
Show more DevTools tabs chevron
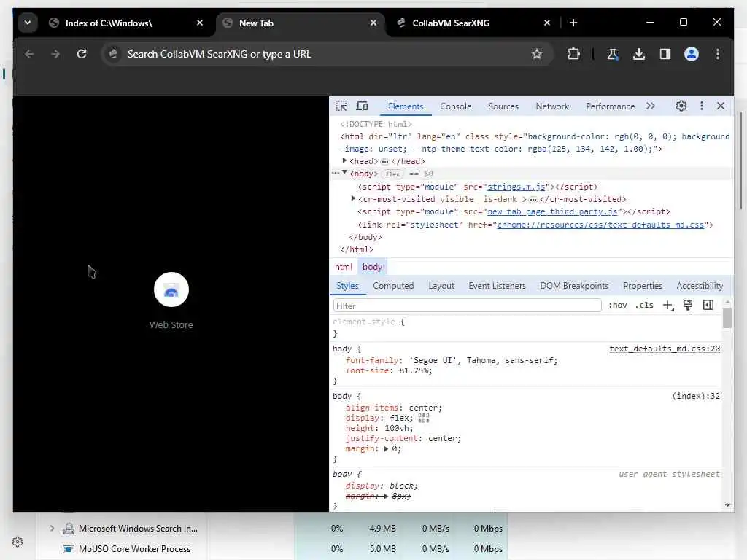pos(651,106)
